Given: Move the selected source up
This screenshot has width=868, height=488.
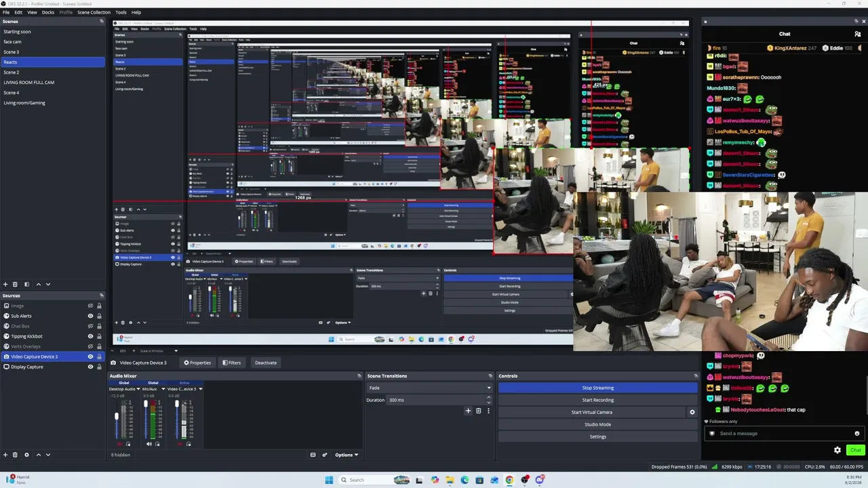Looking at the screenshot, I should pos(38,455).
